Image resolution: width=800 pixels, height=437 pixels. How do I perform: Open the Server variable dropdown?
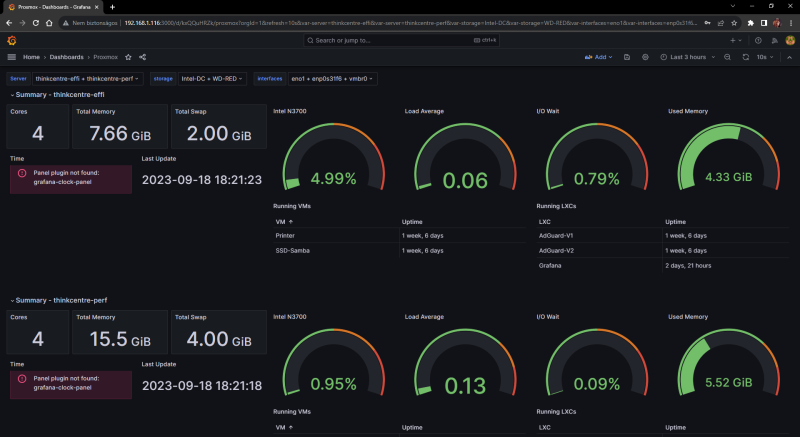pyautogui.click(x=88, y=79)
